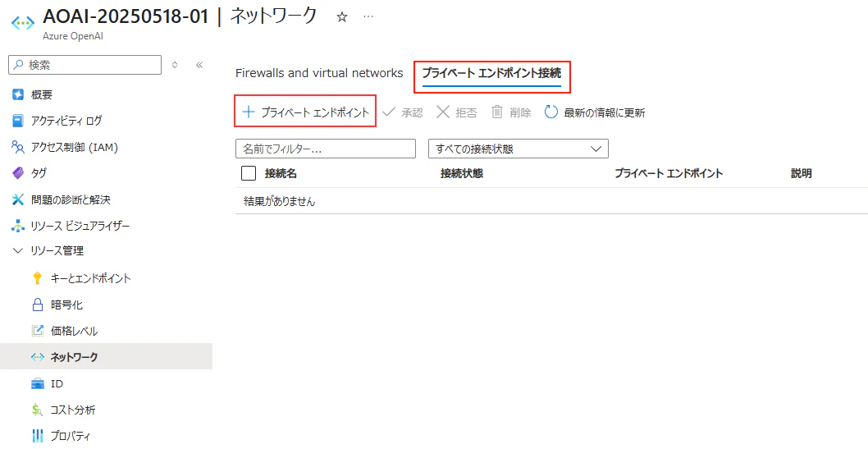
Task: Click the 名前でフィルター input field
Action: click(326, 149)
